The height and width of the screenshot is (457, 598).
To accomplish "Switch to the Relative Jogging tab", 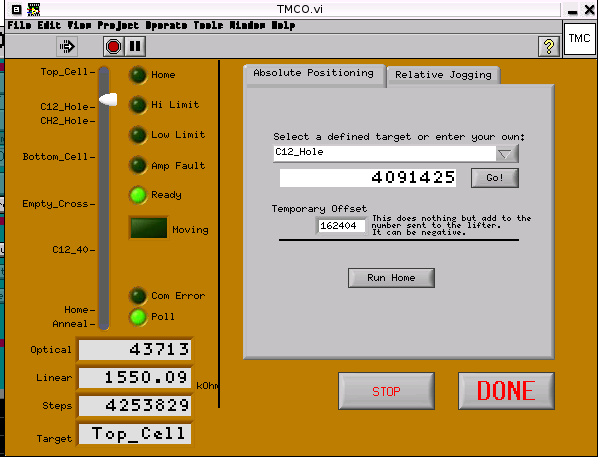I will [443, 75].
